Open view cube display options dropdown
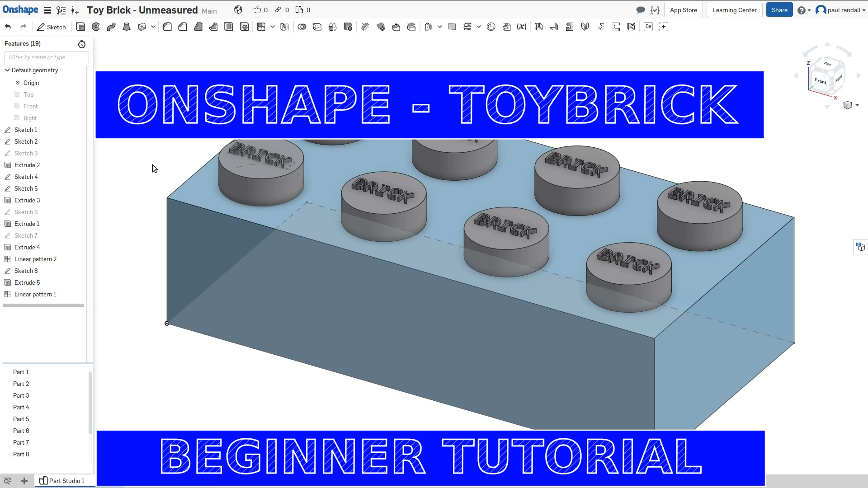Viewport: 868px width, 488px height. 851,105
